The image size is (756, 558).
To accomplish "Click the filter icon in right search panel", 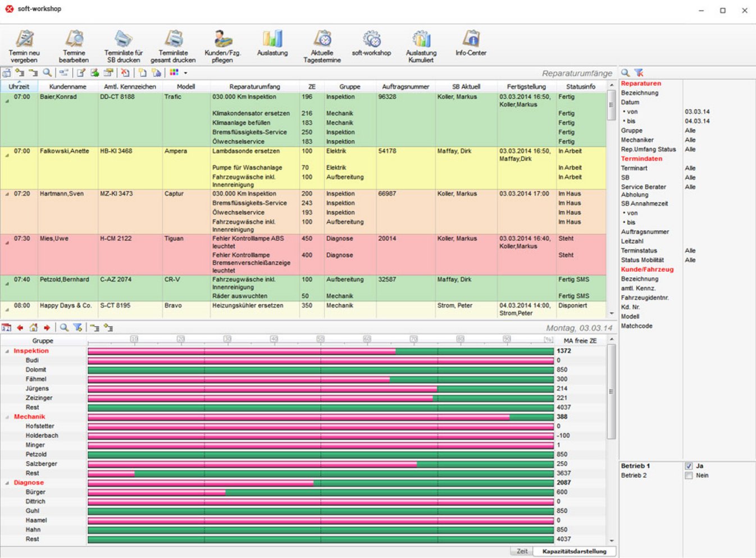I will 639,73.
